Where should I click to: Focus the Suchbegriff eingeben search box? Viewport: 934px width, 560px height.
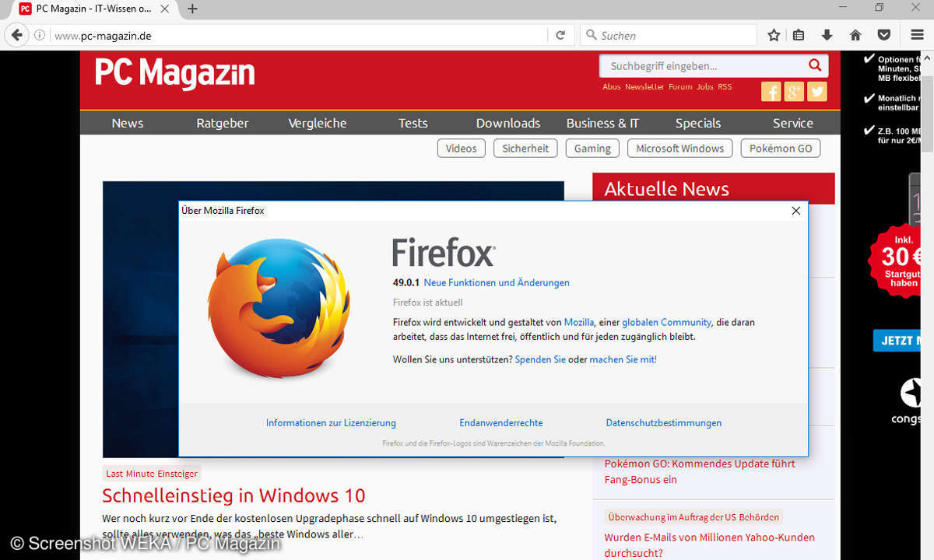point(702,66)
